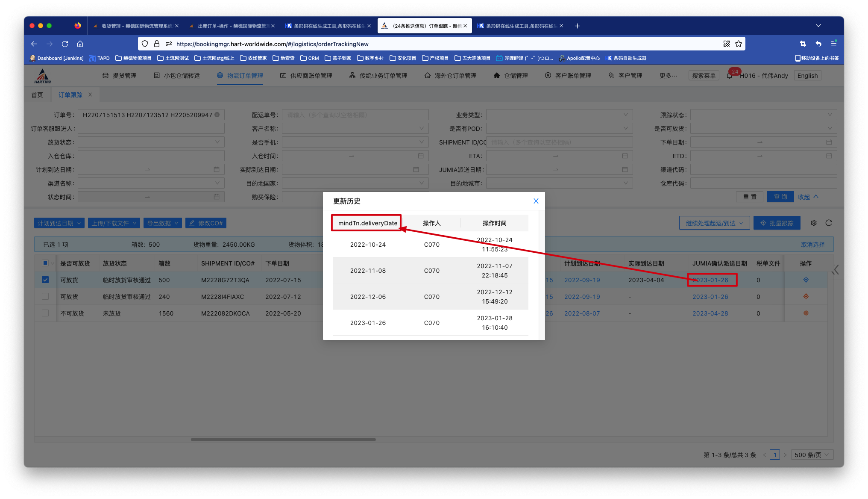Screen dimensions: 868x499
Task: Click the 查询 button
Action: pyautogui.click(x=780, y=197)
